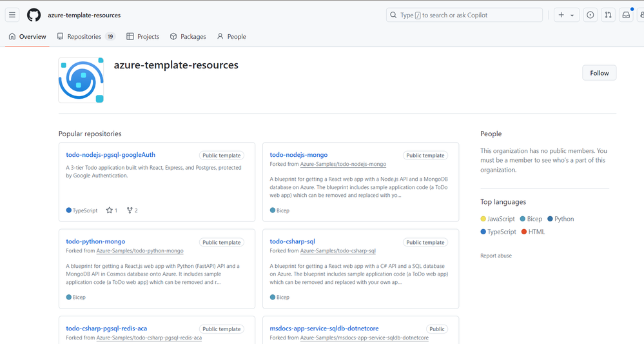Open the Pull requests icon in header

click(x=608, y=15)
